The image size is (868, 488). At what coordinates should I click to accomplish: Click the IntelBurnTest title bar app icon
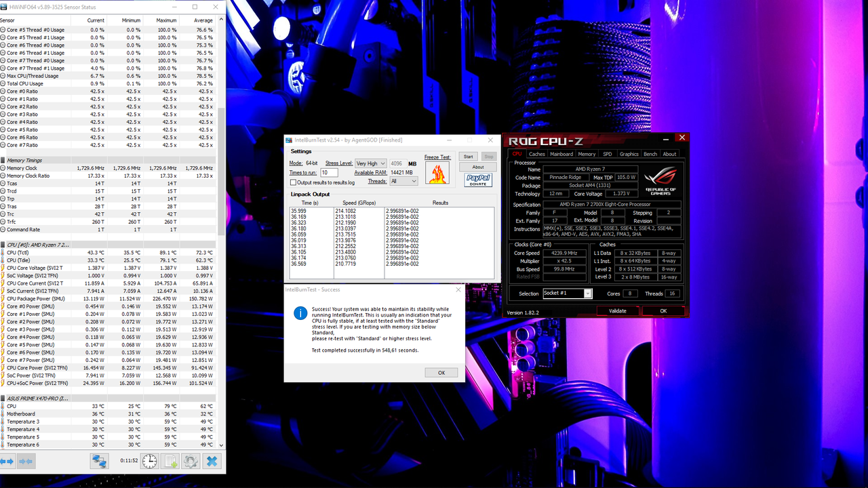[x=290, y=140]
